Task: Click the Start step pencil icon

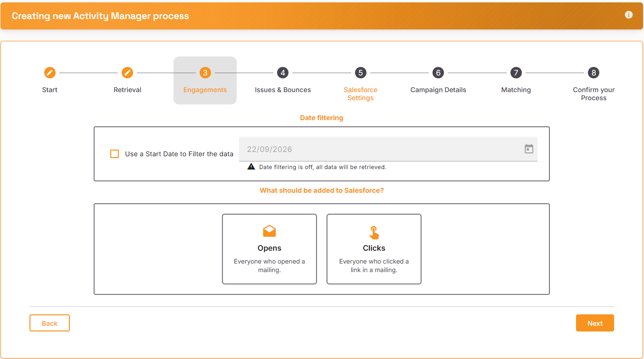Action: pos(49,73)
